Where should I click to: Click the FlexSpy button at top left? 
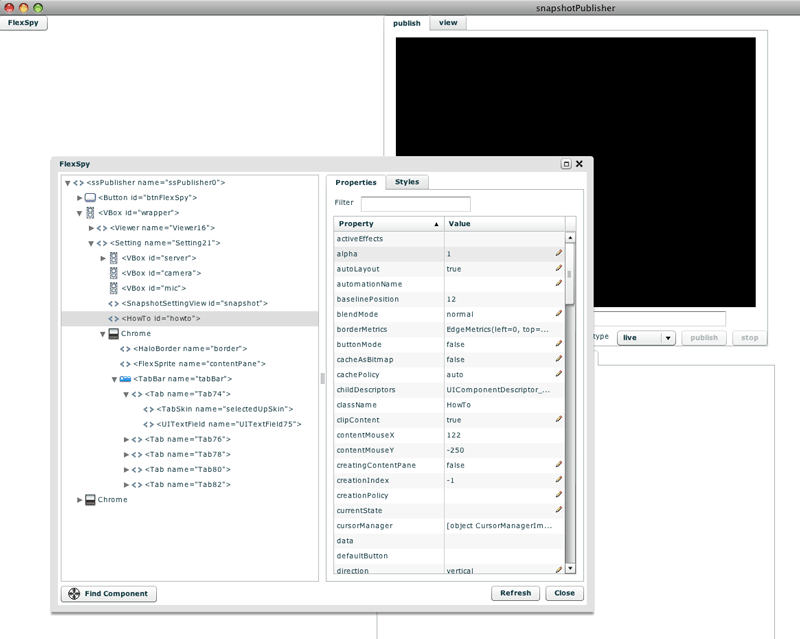(x=23, y=22)
